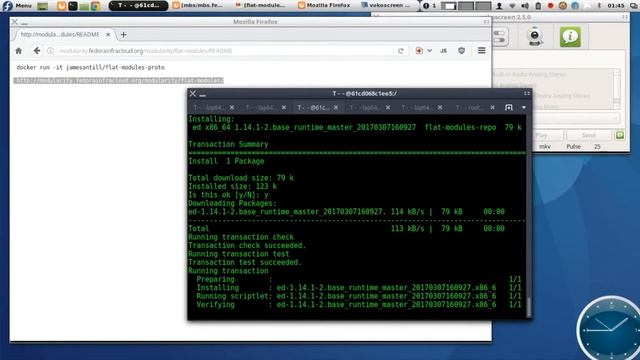
Task: Open the Fedora Menu launcher
Action: (x=17, y=5)
